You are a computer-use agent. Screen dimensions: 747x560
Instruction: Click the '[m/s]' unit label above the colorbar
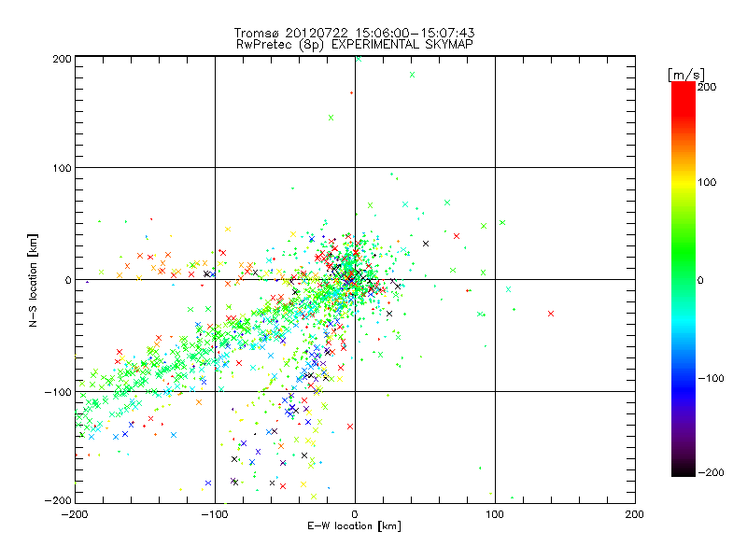(686, 75)
